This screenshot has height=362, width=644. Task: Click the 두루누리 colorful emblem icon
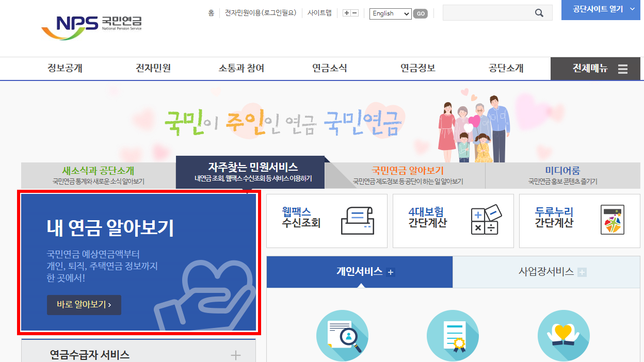pos(613,220)
